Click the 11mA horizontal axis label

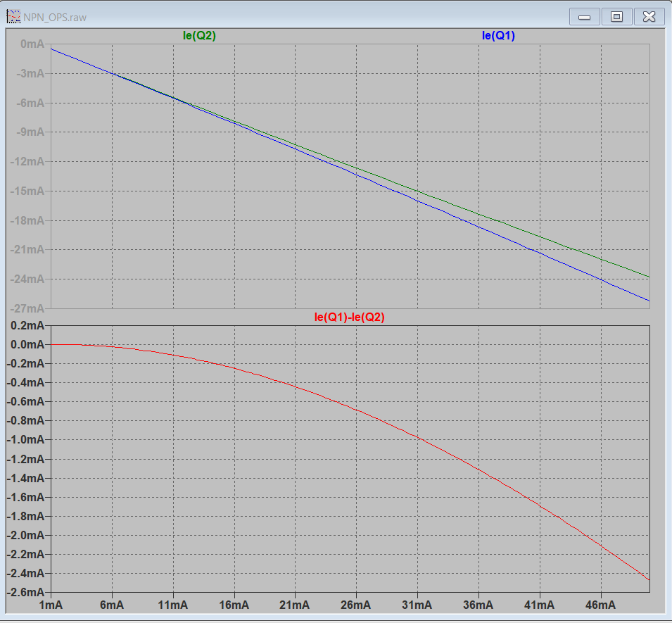[173, 605]
